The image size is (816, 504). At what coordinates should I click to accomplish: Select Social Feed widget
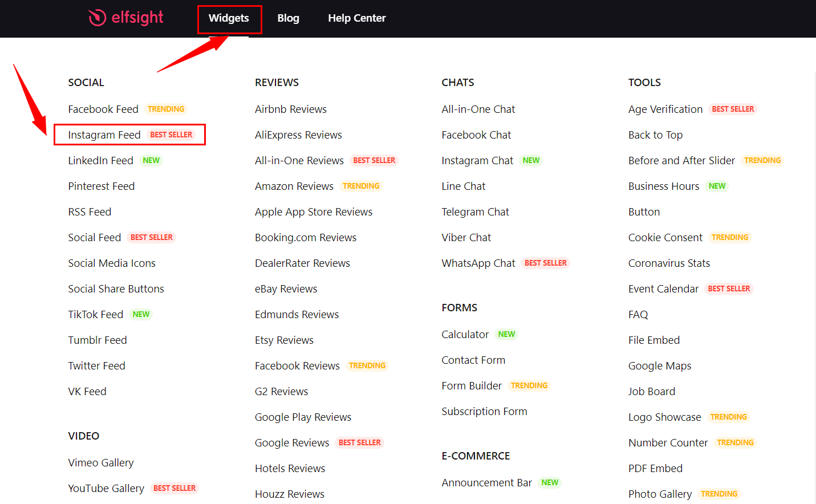[x=95, y=237]
